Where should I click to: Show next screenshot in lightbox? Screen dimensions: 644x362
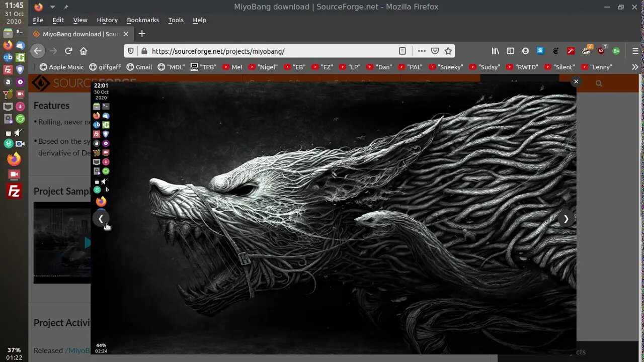(566, 219)
